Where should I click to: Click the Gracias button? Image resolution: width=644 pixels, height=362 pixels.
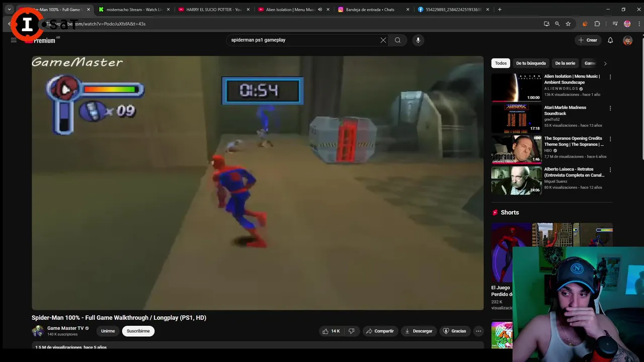click(454, 331)
